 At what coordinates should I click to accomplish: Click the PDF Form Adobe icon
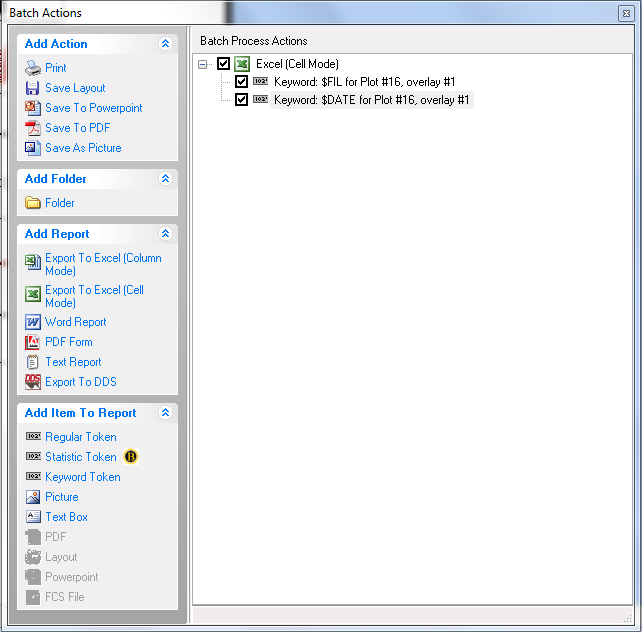click(x=33, y=342)
